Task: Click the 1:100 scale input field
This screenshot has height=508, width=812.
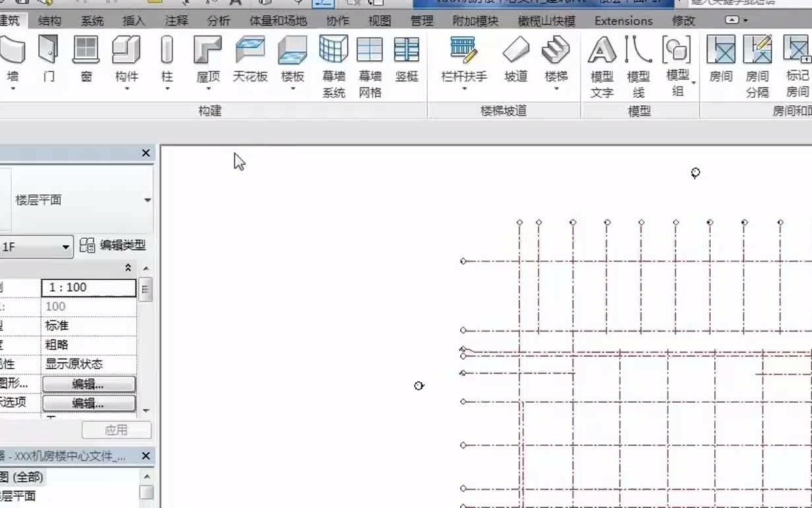Action: click(x=89, y=287)
